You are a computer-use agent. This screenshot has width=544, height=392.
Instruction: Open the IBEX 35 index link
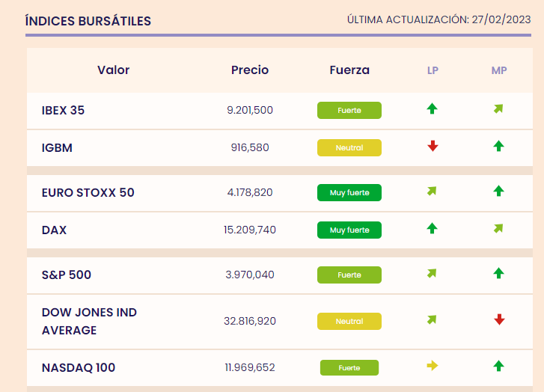[x=64, y=111]
